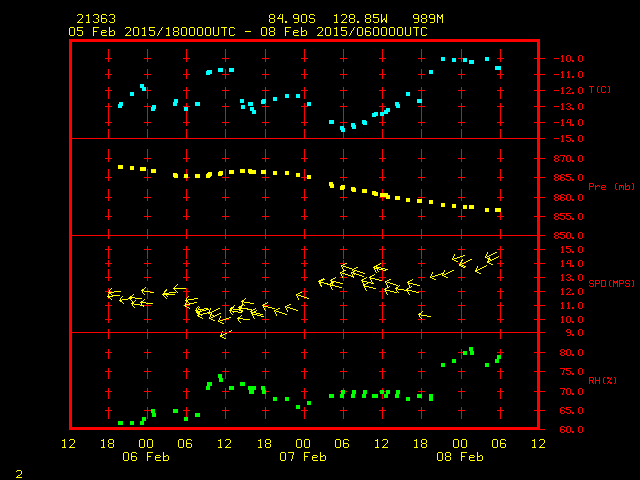640x480 pixels.
Task: Click the 14.0 wind speed tick label
Action: click(x=571, y=263)
